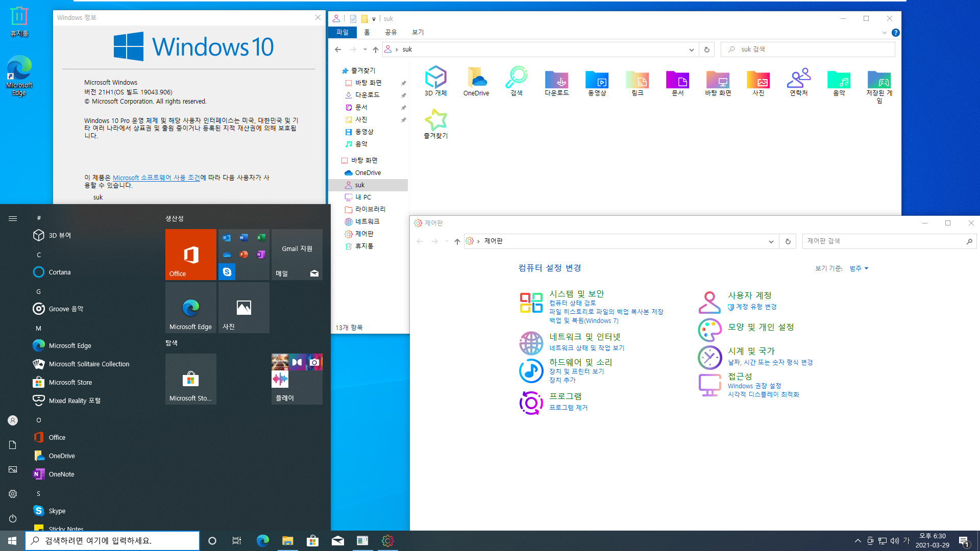
Task: Launch 3D 뷰어 from app list
Action: point(52,235)
